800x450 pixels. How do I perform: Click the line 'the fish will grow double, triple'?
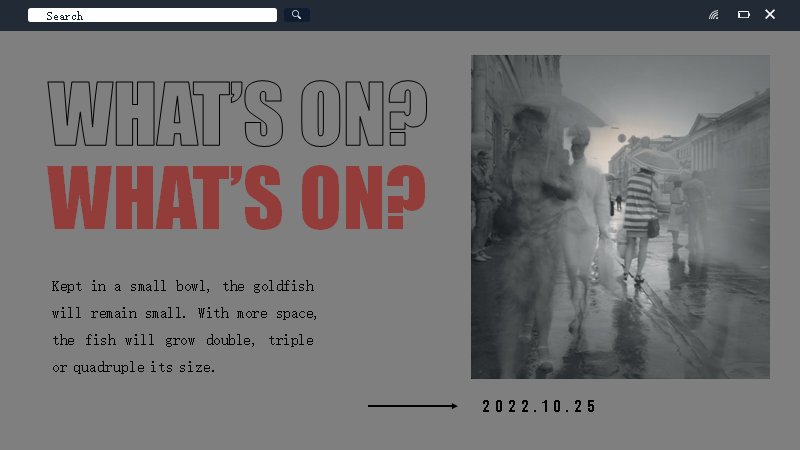[183, 340]
